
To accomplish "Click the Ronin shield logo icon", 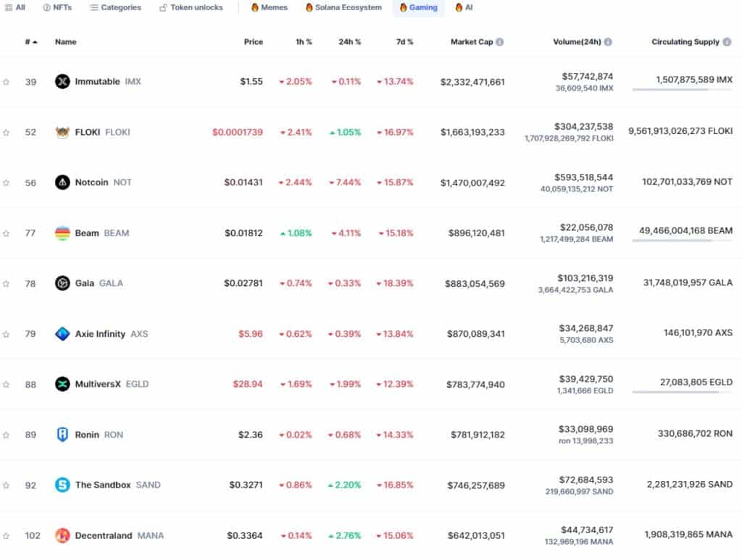I will click(x=62, y=435).
